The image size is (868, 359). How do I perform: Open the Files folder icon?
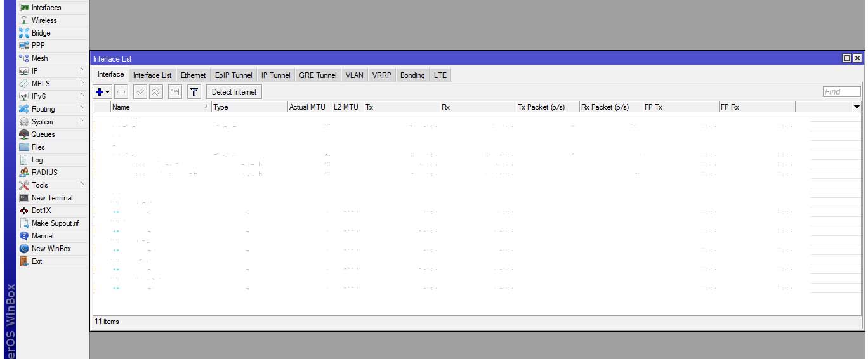24,147
